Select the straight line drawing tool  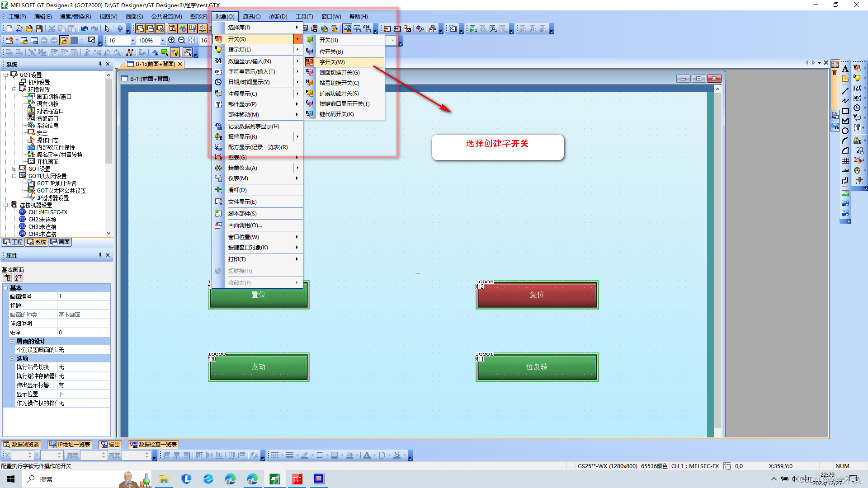pyautogui.click(x=845, y=91)
